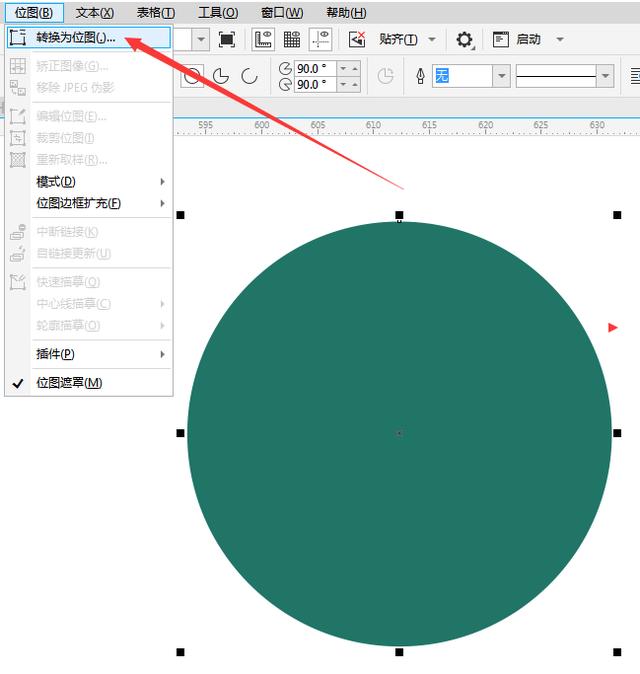Open the line style dropdown arrow
640x674 pixels.
tap(605, 76)
